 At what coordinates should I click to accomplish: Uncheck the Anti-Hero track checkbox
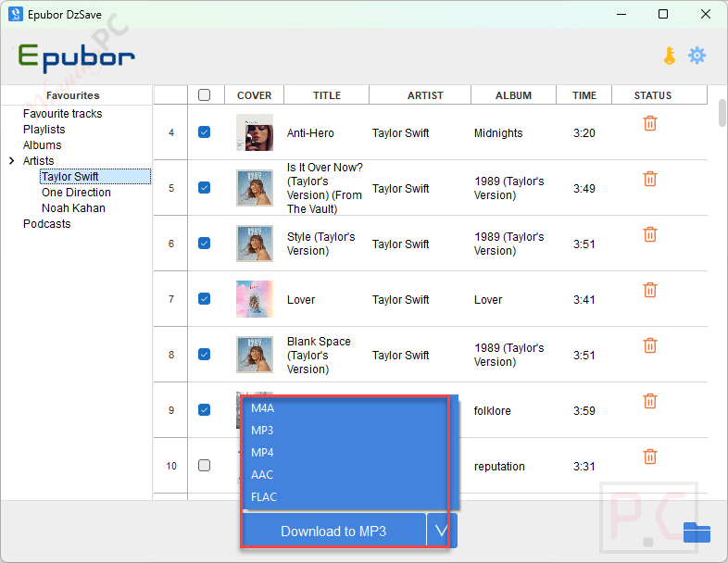click(x=205, y=132)
